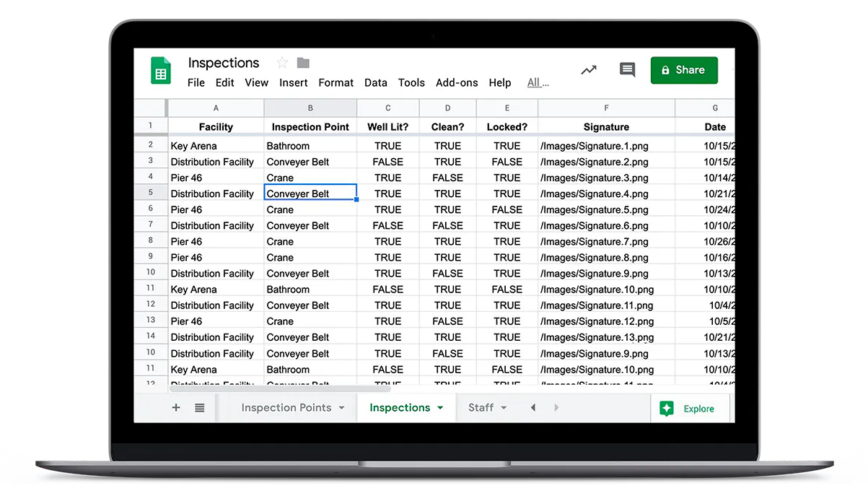The height and width of the screenshot is (504, 868).
Task: Click the /Images/Signature.6.png cell
Action: tap(606, 225)
